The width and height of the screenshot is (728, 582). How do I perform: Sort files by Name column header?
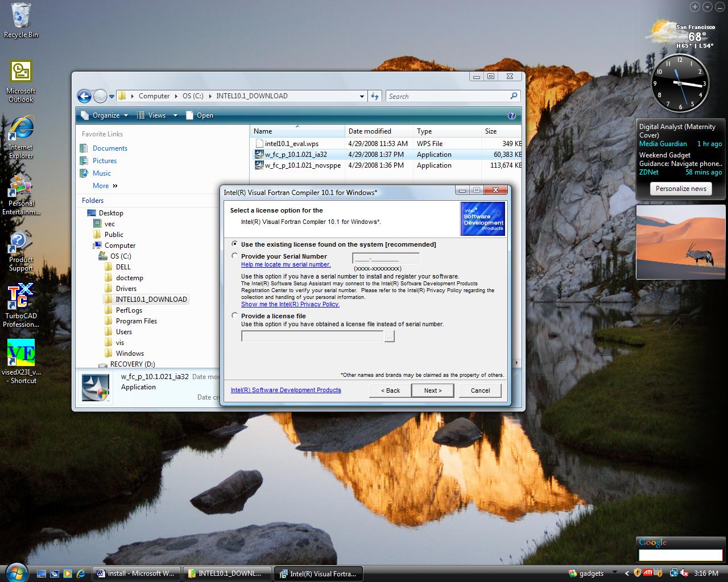[297, 131]
